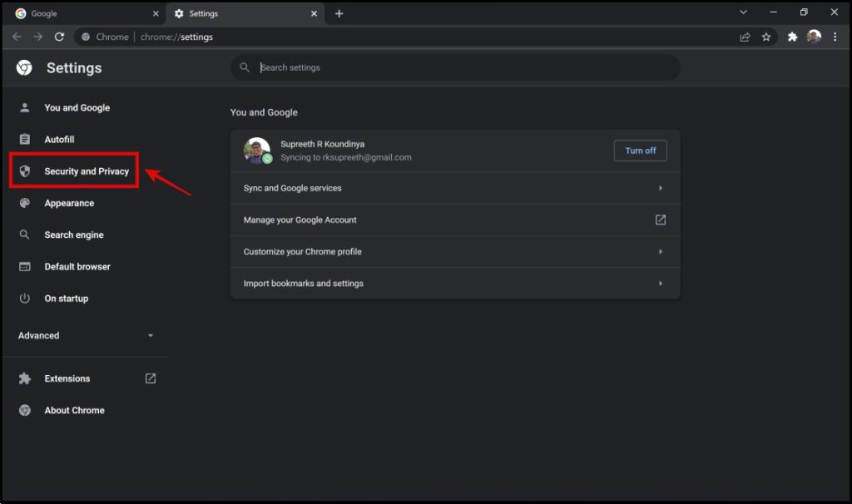Click the share page icon
Screen dimensions: 852x504
(x=745, y=37)
